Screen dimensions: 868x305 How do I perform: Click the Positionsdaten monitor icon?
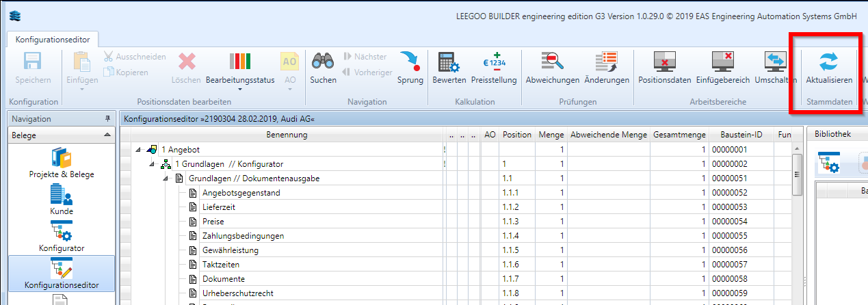(664, 62)
